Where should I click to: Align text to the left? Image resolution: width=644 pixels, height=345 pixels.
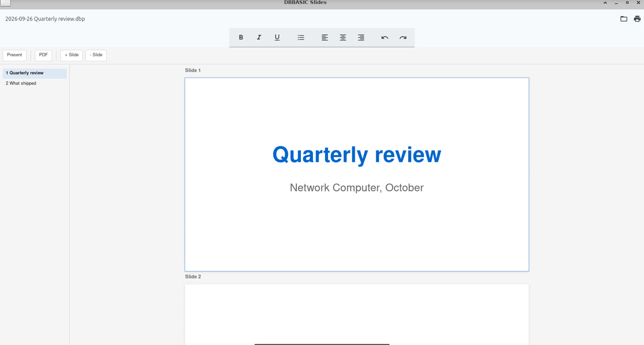coord(325,37)
